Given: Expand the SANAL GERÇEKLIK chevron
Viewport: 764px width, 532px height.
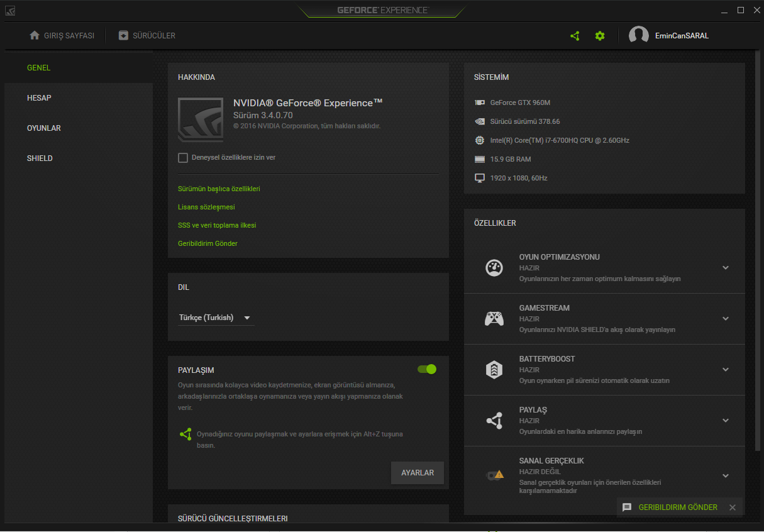Looking at the screenshot, I should tap(726, 476).
